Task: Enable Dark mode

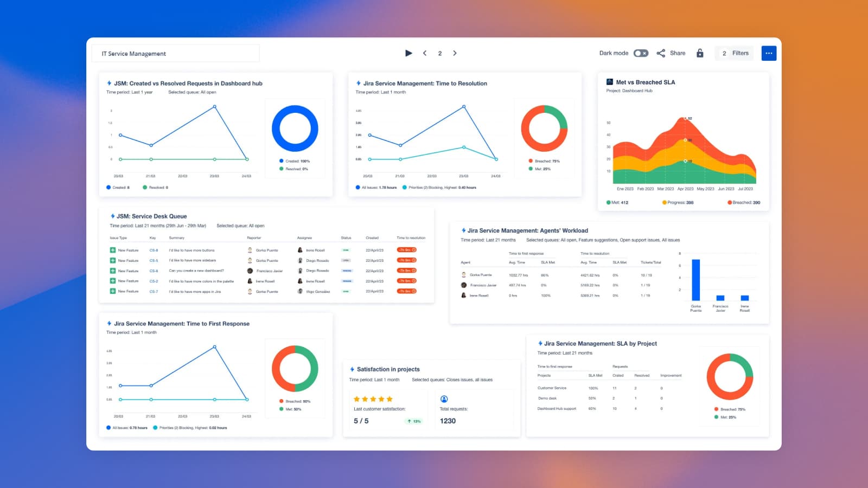Action: [640, 53]
